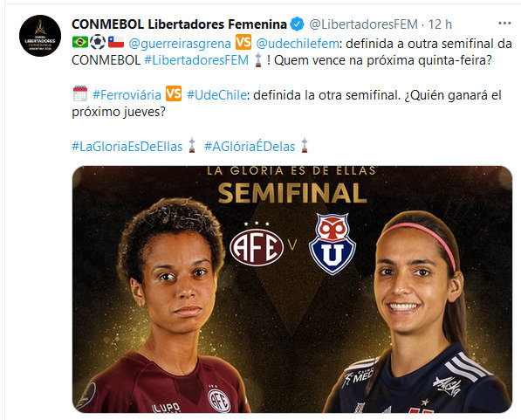This screenshot has height=420, width=521.
Task: Open the #Ferroviária hashtag
Action: tap(127, 95)
